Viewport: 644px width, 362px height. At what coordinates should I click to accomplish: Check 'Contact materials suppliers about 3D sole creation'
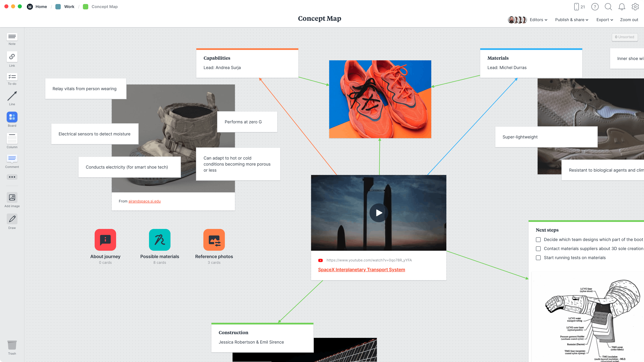[538, 249]
